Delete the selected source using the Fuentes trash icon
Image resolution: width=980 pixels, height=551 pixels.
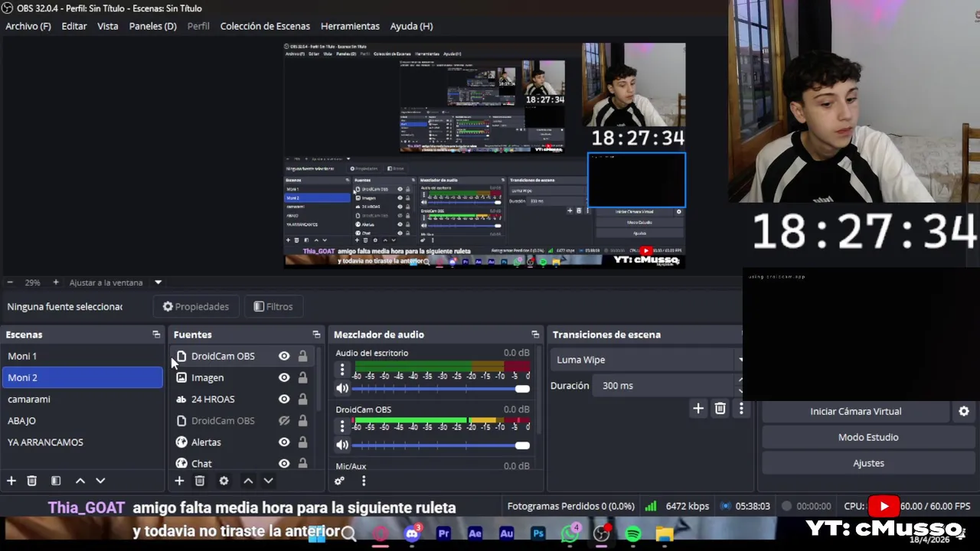pyautogui.click(x=200, y=481)
